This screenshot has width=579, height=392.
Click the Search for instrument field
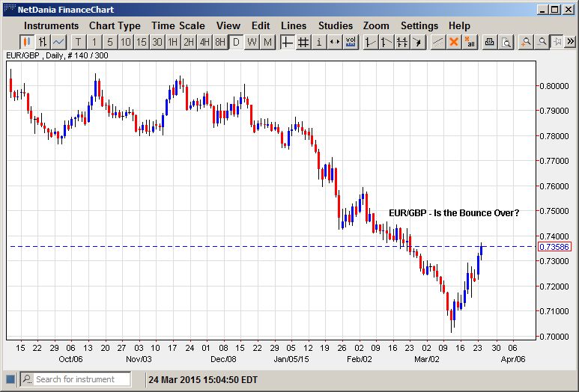click(82, 379)
